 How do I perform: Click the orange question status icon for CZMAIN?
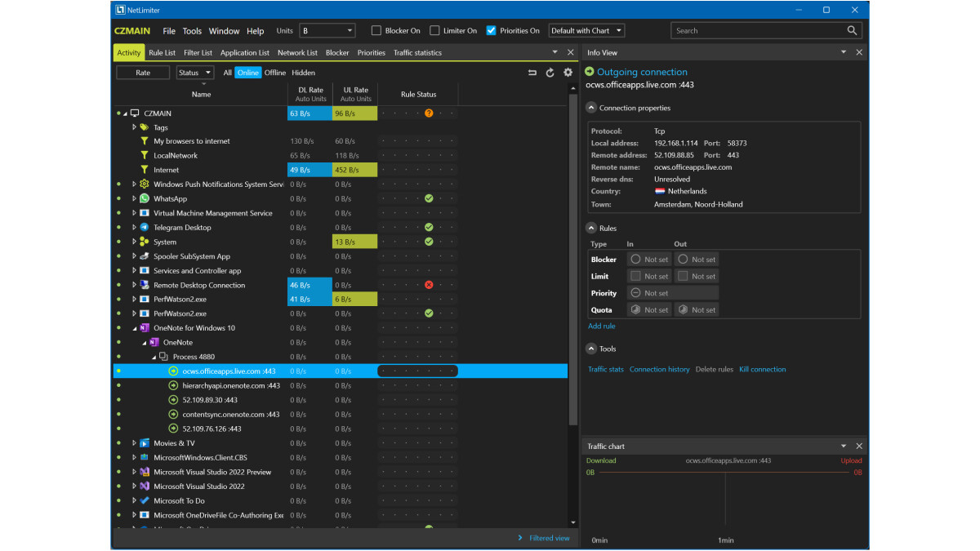click(429, 113)
